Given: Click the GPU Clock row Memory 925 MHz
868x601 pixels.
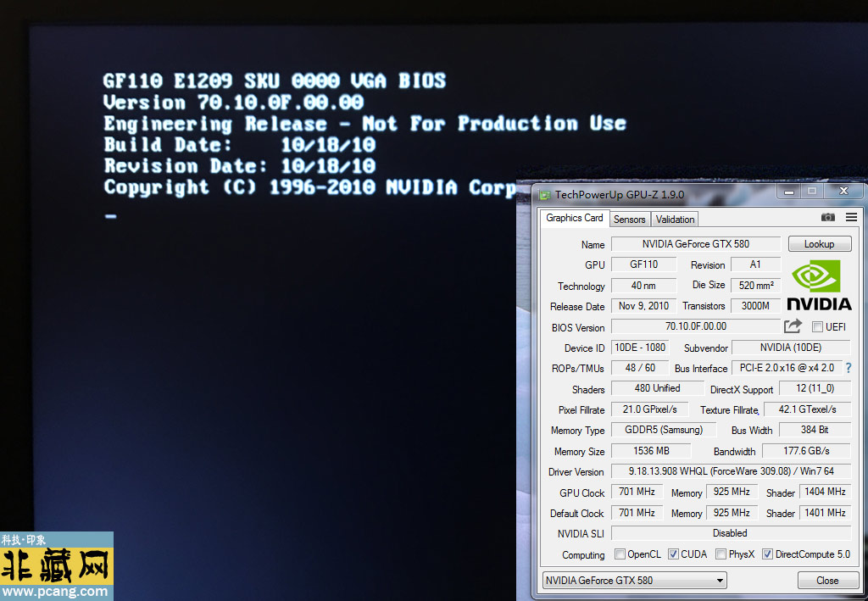Looking at the screenshot, I should coord(732,492).
